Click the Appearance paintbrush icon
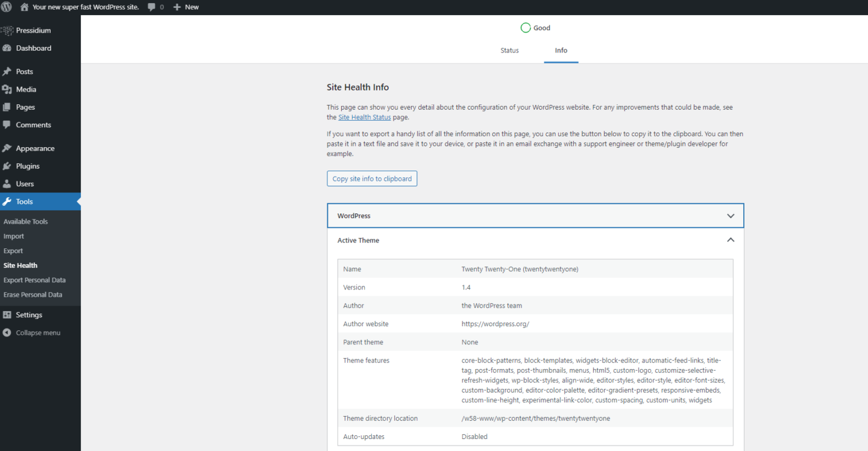Image resolution: width=868 pixels, height=451 pixels. [x=7, y=148]
